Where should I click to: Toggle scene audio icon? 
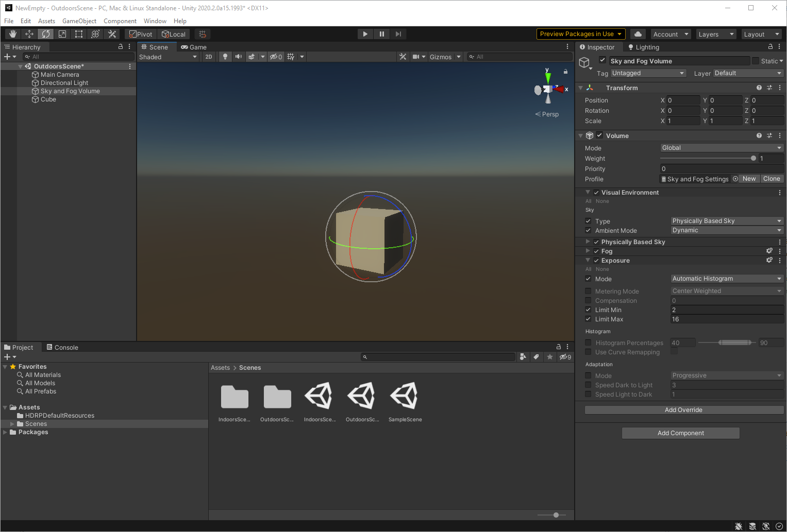click(238, 57)
